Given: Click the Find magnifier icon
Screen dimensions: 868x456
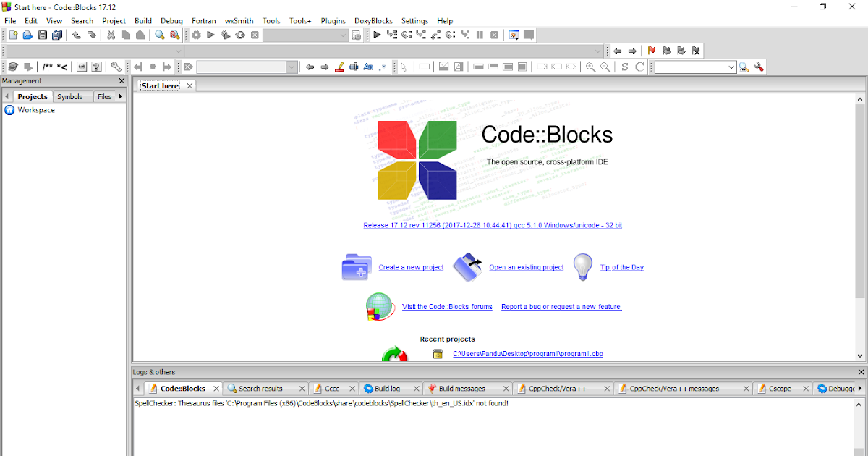Looking at the screenshot, I should pos(160,35).
